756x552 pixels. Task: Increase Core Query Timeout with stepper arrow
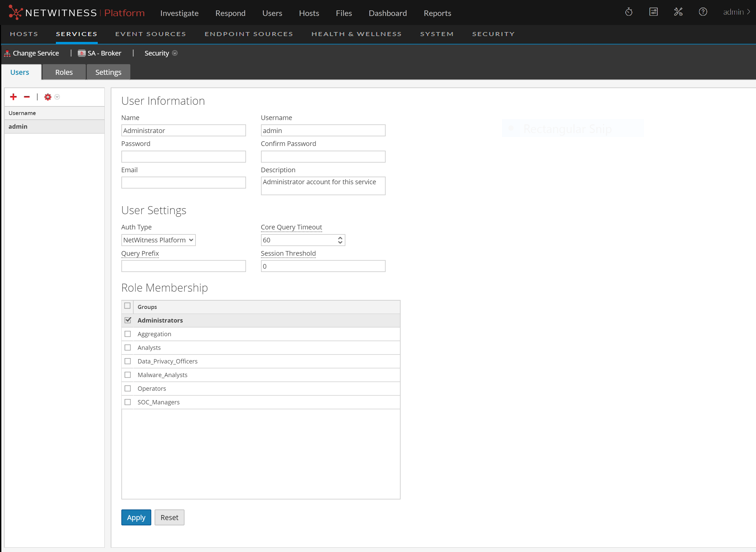(340, 238)
